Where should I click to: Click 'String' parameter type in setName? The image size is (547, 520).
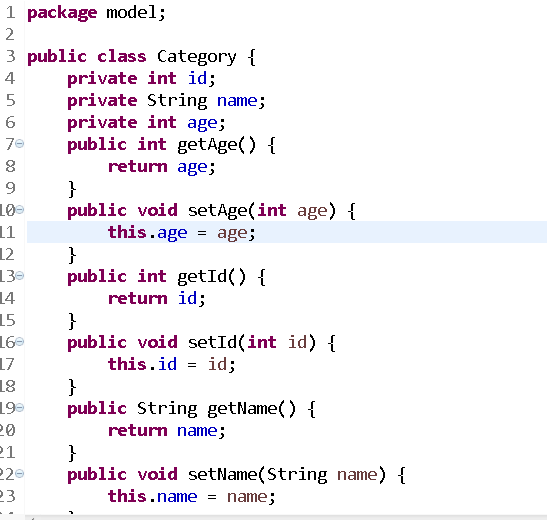point(297,475)
